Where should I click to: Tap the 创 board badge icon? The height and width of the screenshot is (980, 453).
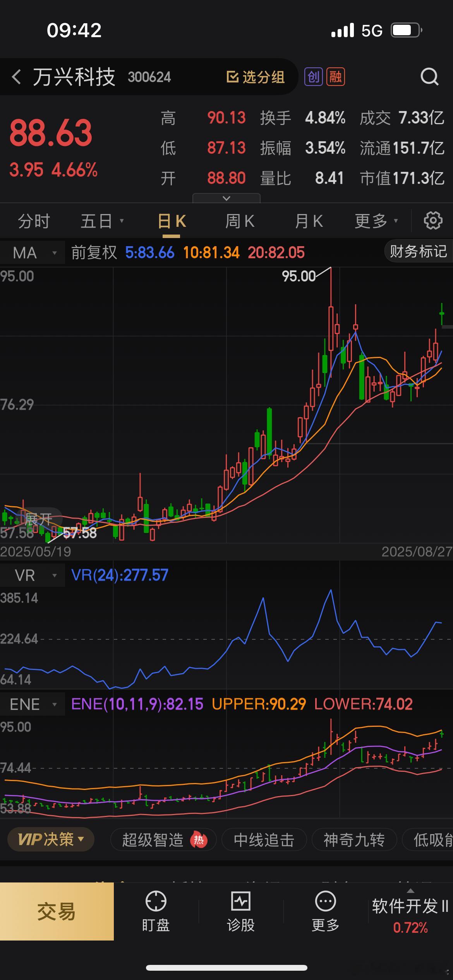(313, 77)
